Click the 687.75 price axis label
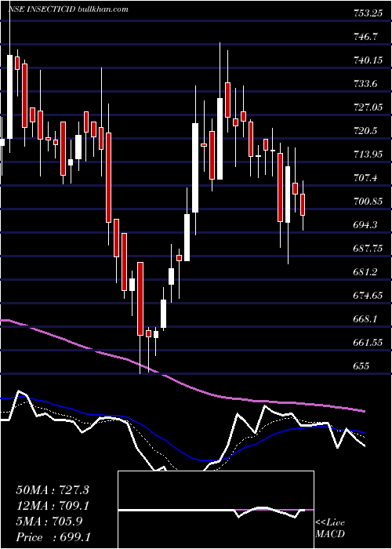Screen dimensions: 392x549 point(368,249)
